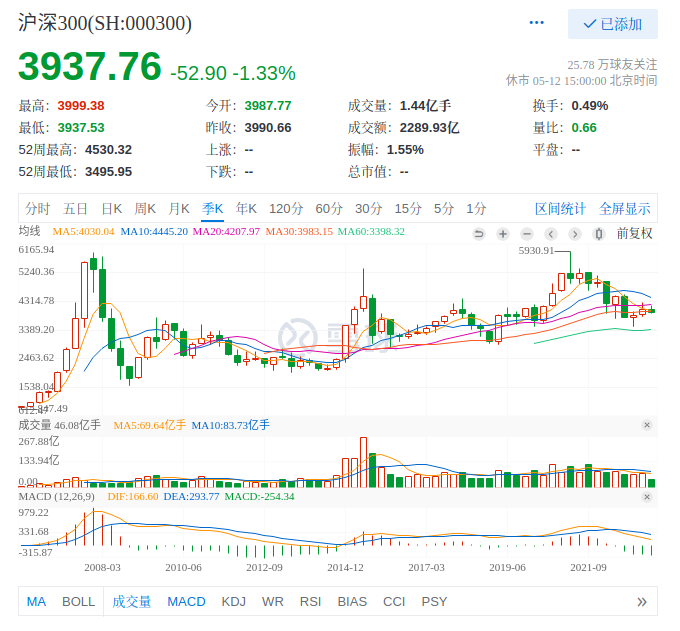
Task: Open 区间统计 range statistics
Action: click(x=560, y=209)
